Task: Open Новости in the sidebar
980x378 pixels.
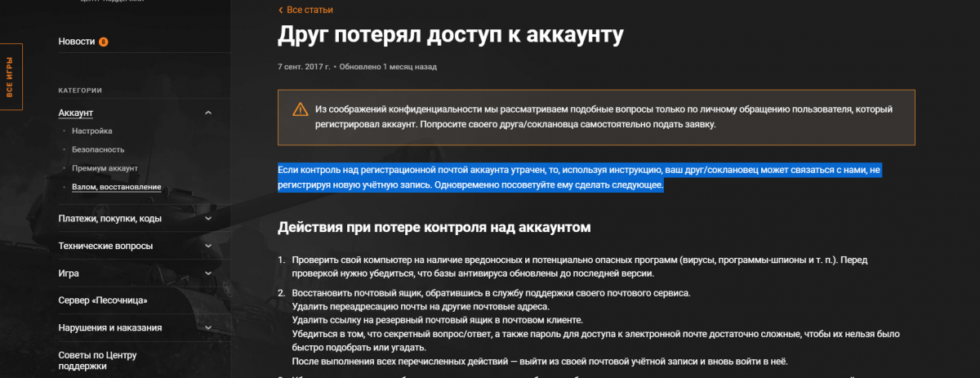Action: point(76,41)
